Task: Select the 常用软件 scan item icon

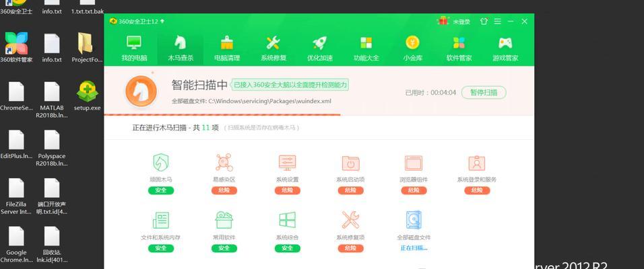Action: (224, 220)
